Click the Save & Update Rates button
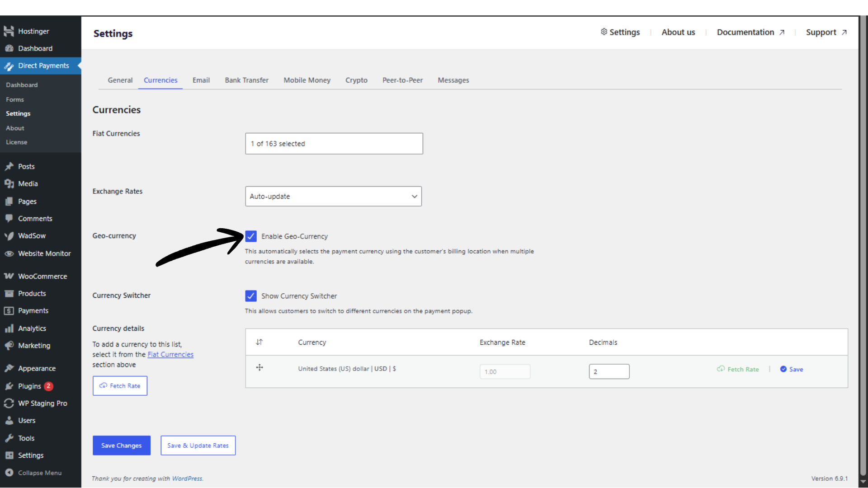The width and height of the screenshot is (868, 488). click(x=198, y=446)
